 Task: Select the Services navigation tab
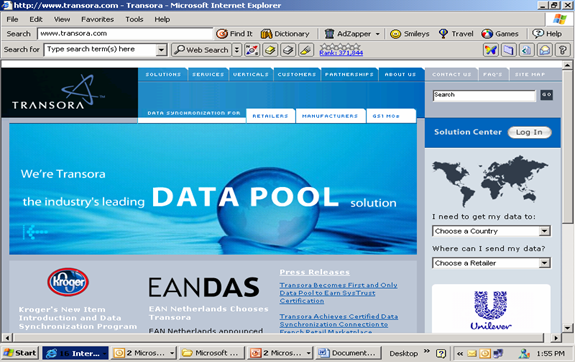[208, 74]
